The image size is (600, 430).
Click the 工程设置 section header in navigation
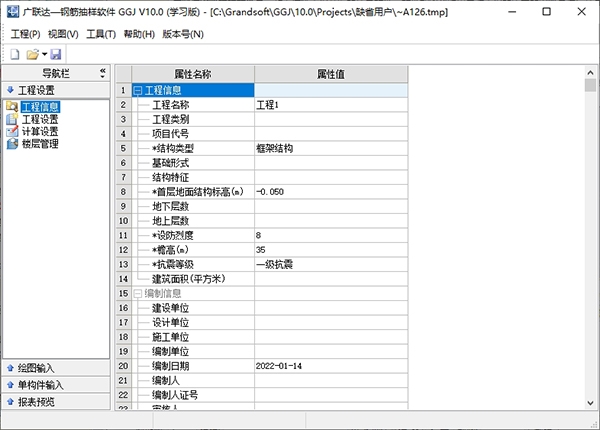pos(56,90)
